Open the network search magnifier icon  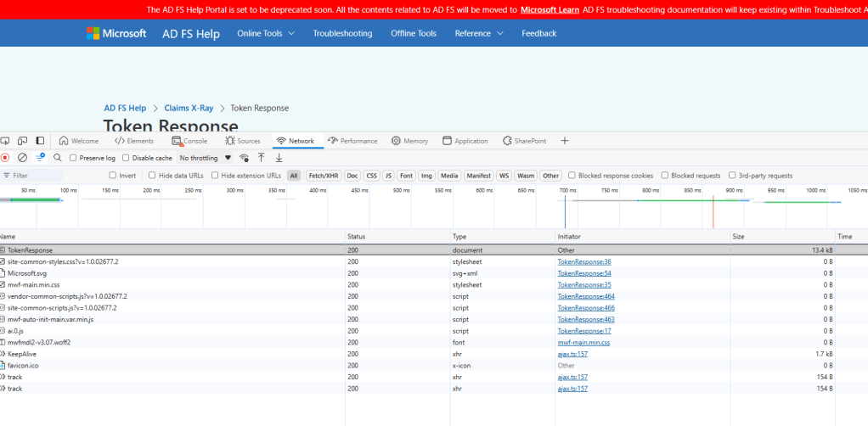[x=58, y=158]
